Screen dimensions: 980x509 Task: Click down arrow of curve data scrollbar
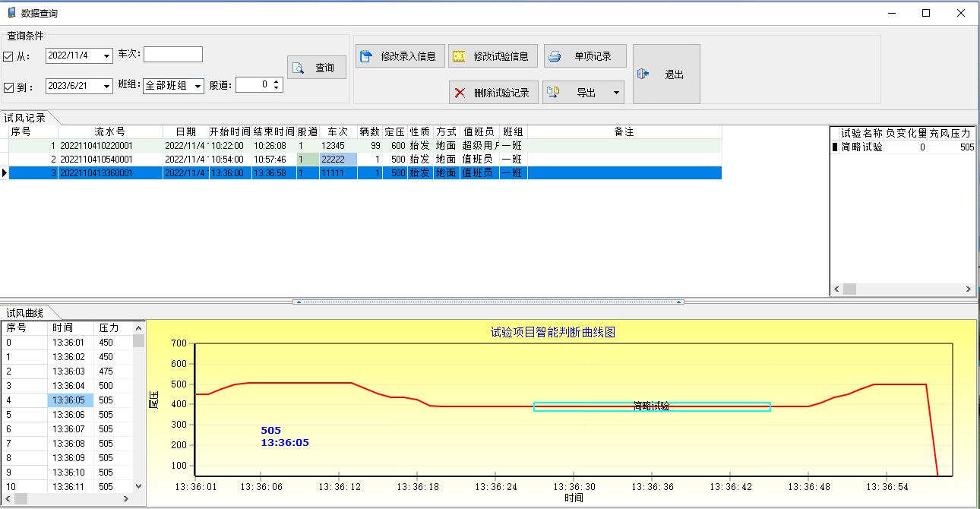click(x=138, y=486)
